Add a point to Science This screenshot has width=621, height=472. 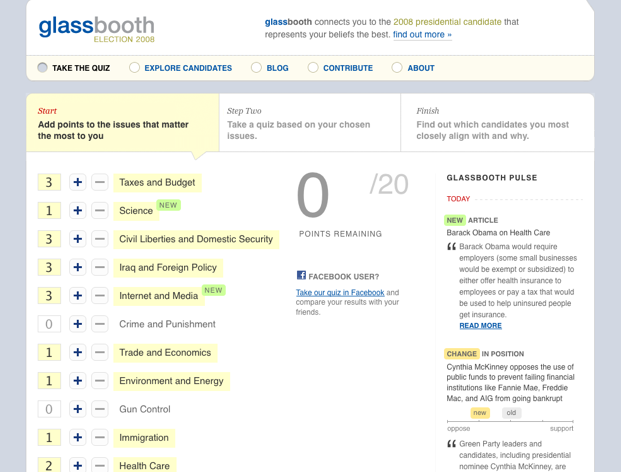[x=78, y=211]
